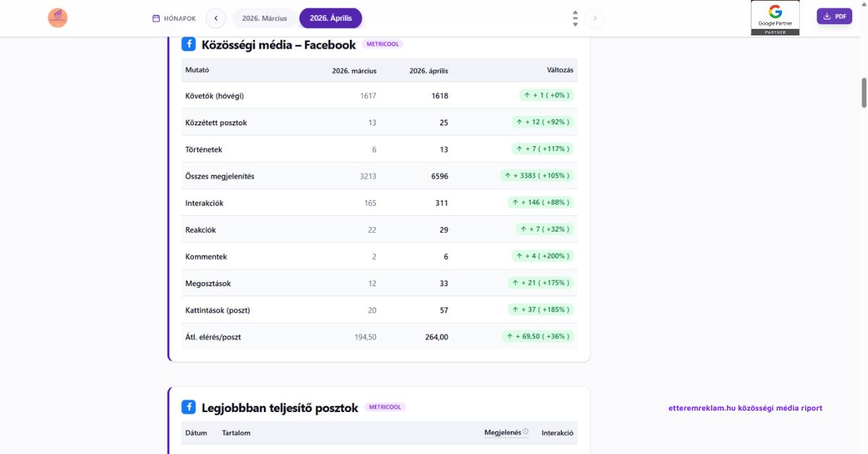Click the Megosztások row label
Viewport: 868px width, 454px height.
click(208, 283)
